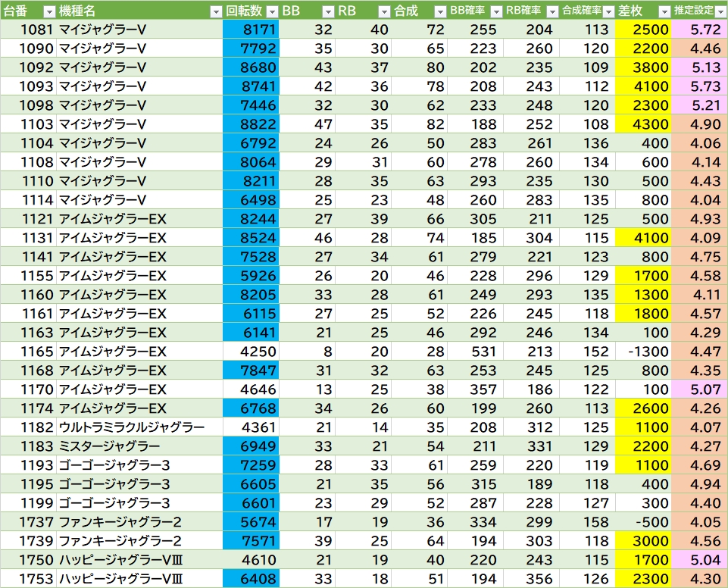Viewport: 728px width, 588px height.
Task: Open the 回転数 column filter dropdown
Action: (273, 11)
